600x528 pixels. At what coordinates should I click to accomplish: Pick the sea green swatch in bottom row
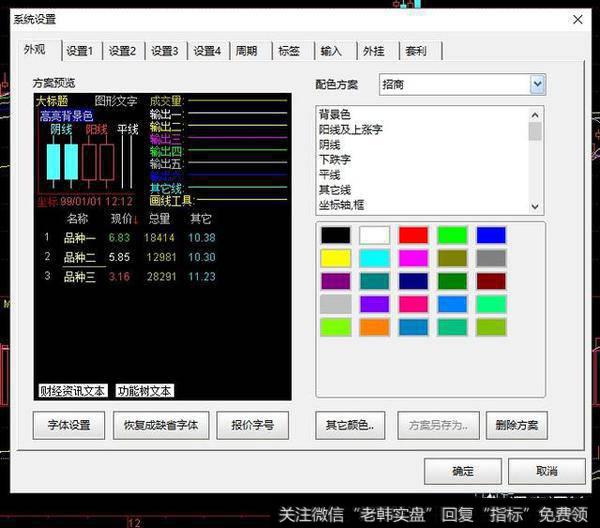pyautogui.click(x=452, y=328)
